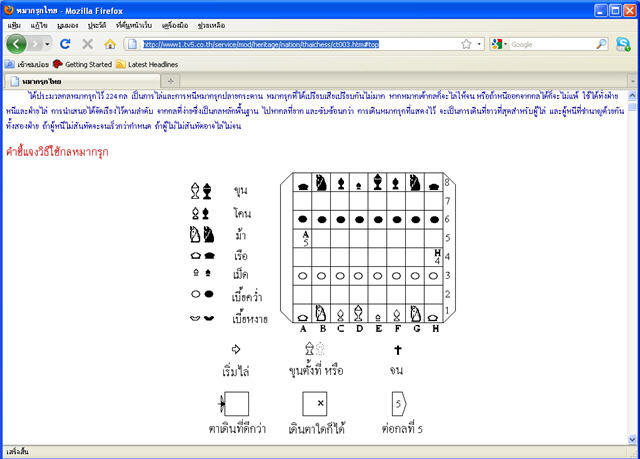This screenshot has width=640, height=459.
Task: Reload the current page
Action: 65,44
